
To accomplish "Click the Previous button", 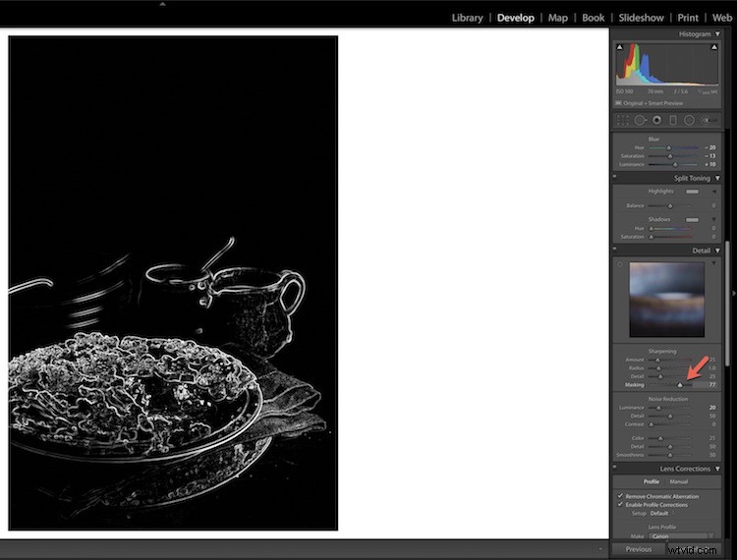I will tap(639, 549).
